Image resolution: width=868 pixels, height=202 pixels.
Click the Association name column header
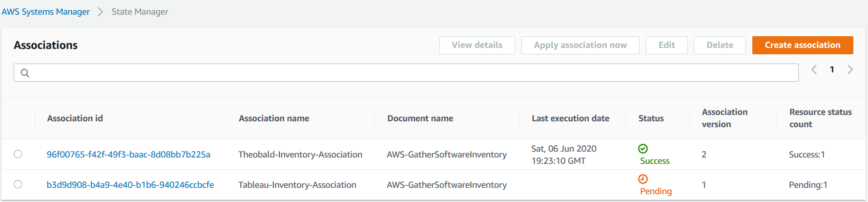274,118
